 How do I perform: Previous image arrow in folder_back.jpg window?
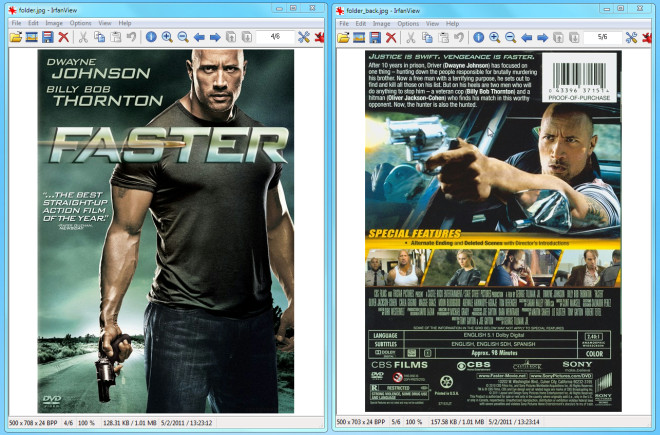point(527,37)
